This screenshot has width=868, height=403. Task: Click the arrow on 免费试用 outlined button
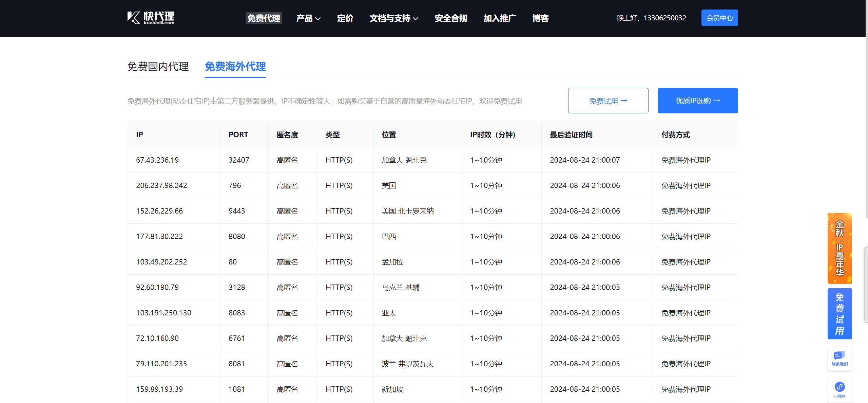(624, 100)
